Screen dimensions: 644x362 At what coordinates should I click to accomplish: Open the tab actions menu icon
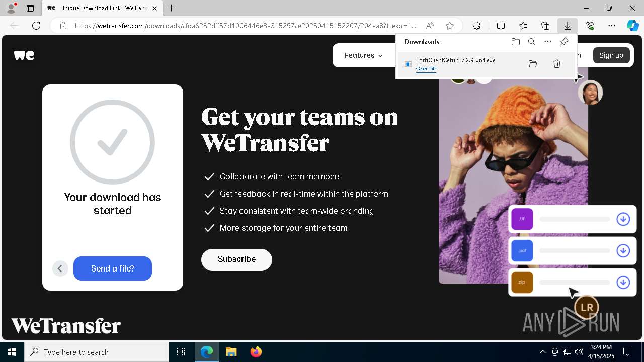[30, 8]
